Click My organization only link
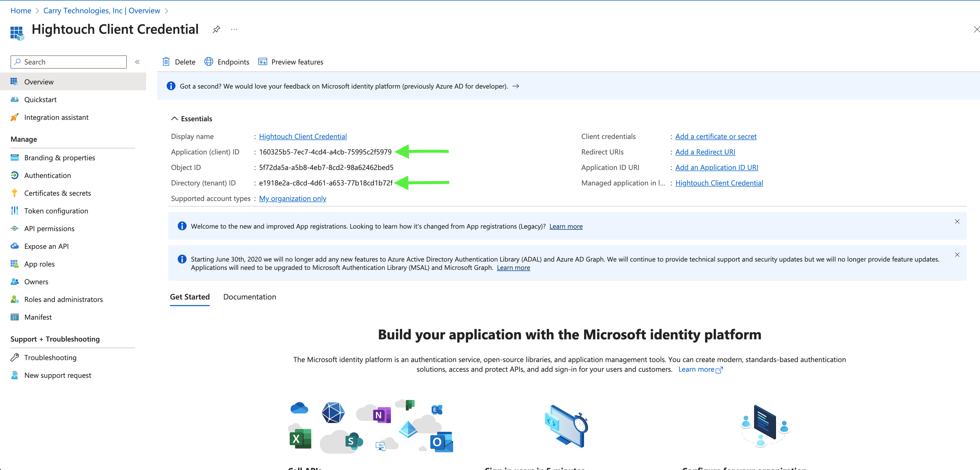Image resolution: width=980 pixels, height=470 pixels. (293, 198)
